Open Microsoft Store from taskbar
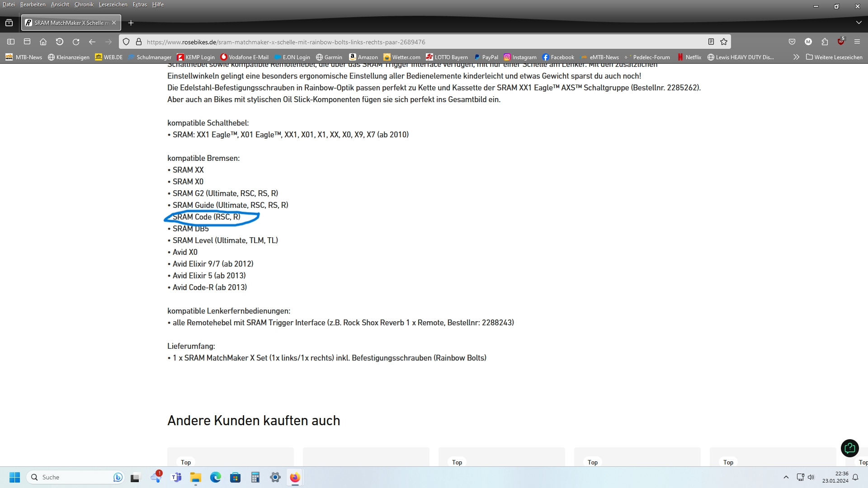Screen dimensions: 868x488 [x=236, y=477]
